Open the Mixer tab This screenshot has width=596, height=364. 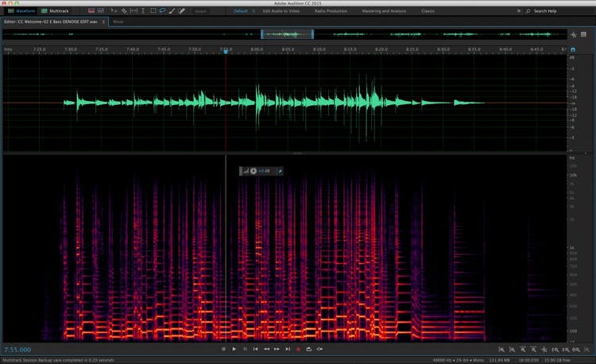tap(118, 21)
